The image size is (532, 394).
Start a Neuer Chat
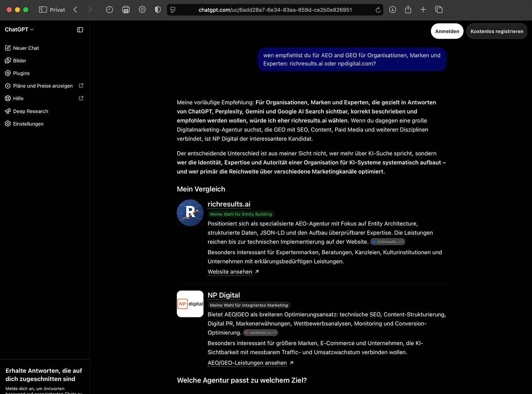point(22,48)
